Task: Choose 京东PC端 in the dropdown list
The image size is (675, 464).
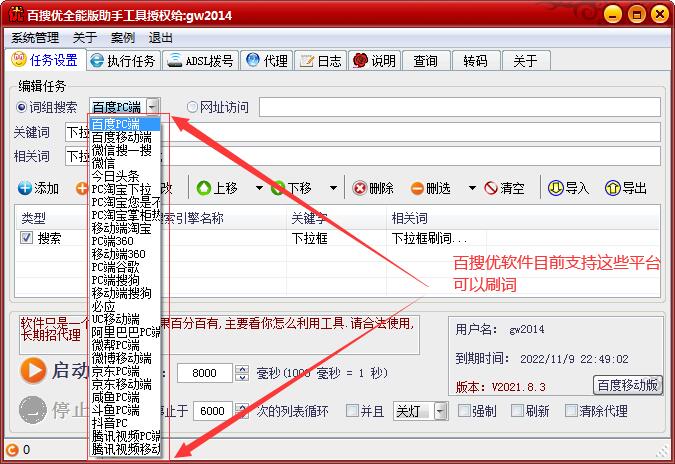Action: (x=124, y=371)
